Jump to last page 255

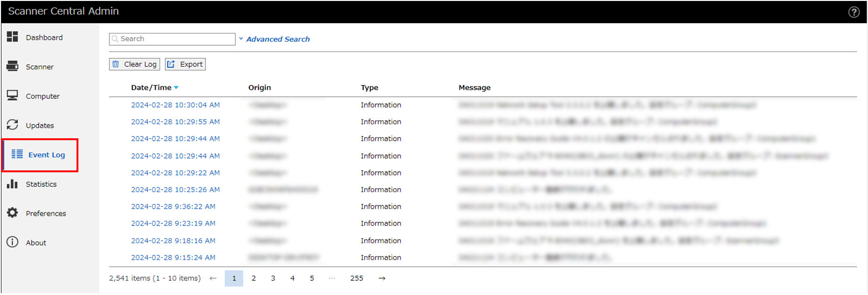pyautogui.click(x=357, y=278)
